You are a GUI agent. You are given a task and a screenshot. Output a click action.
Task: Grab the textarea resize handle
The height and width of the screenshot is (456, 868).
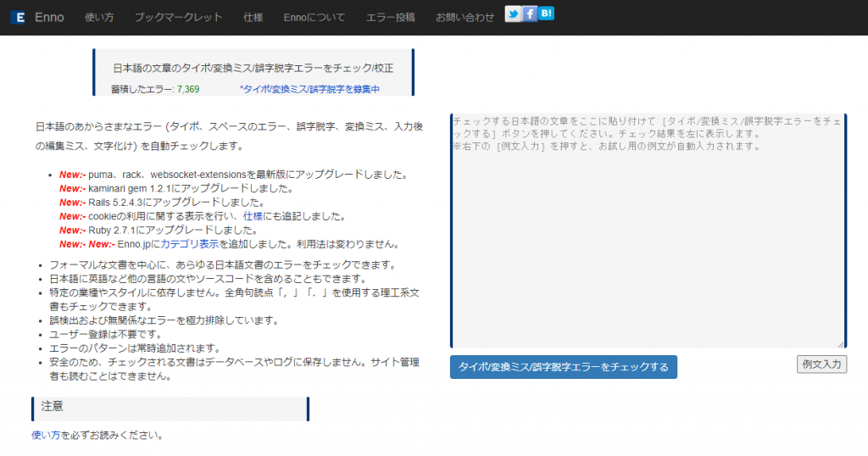840,343
